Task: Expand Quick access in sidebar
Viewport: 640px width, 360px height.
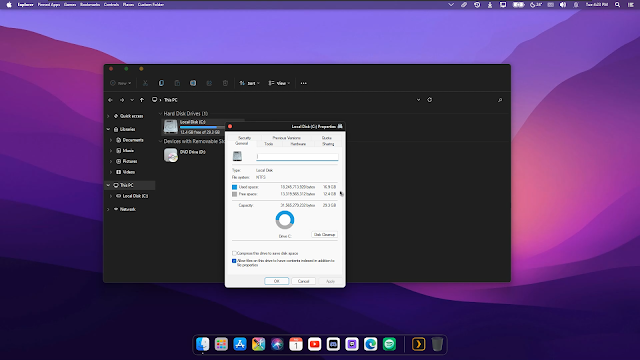Action: coord(109,116)
